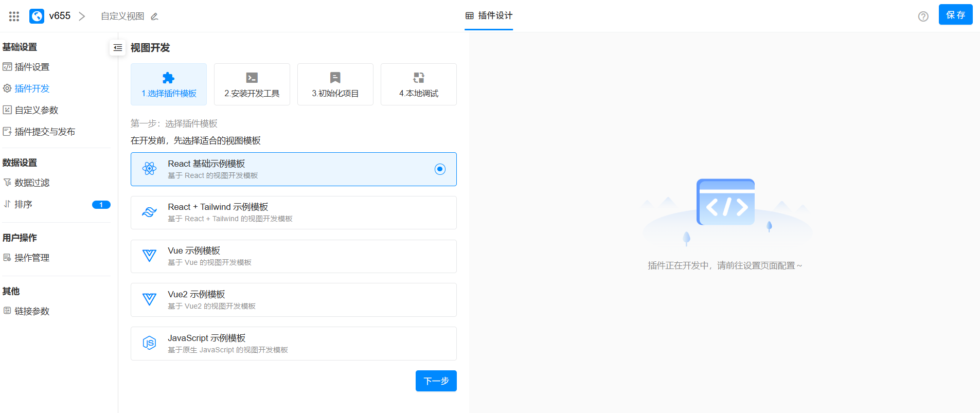Image resolution: width=980 pixels, height=413 pixels.
Task: Open the help question mark icon
Action: [923, 16]
